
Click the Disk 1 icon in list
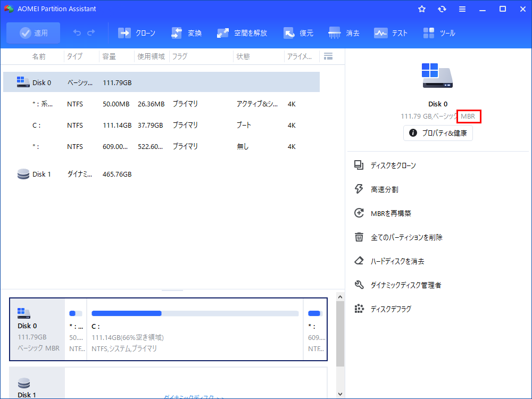tap(23, 174)
